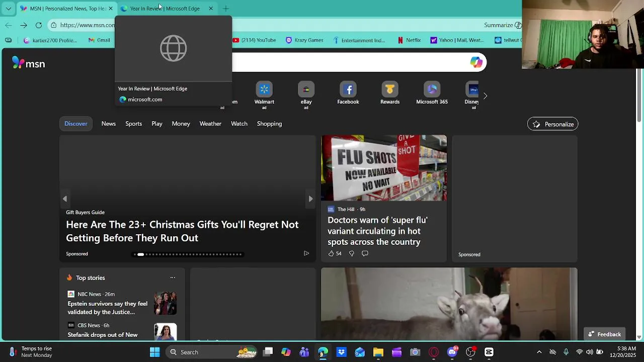
Task: Click the msn.com address bar URL
Action: pyautogui.click(x=87, y=25)
